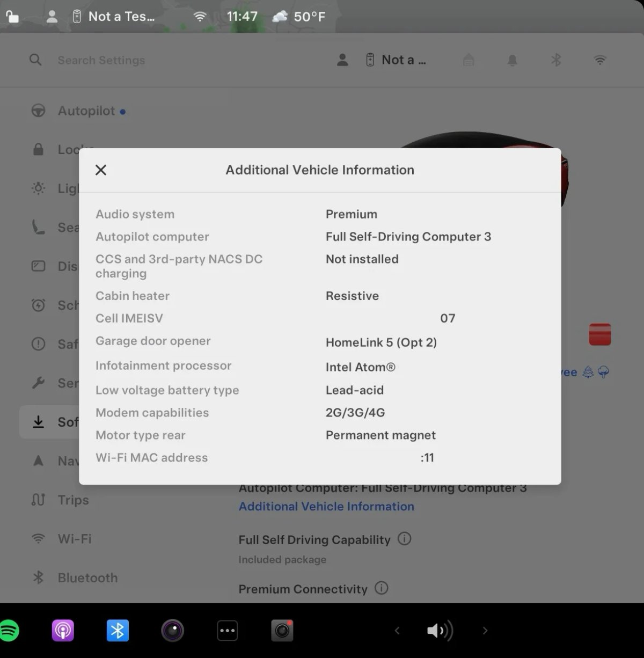The width and height of the screenshot is (644, 658).
Task: Open Dashcam app in the dock
Action: point(282,631)
